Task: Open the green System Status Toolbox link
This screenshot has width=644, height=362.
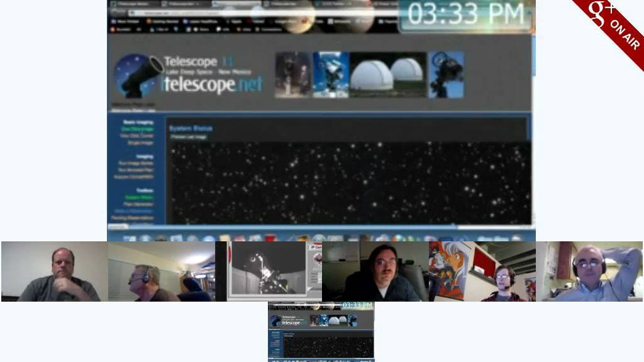Action: tap(139, 197)
